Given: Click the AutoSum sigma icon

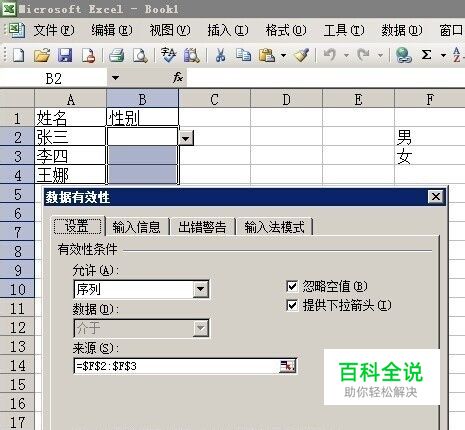Looking at the screenshot, I should click(x=426, y=55).
